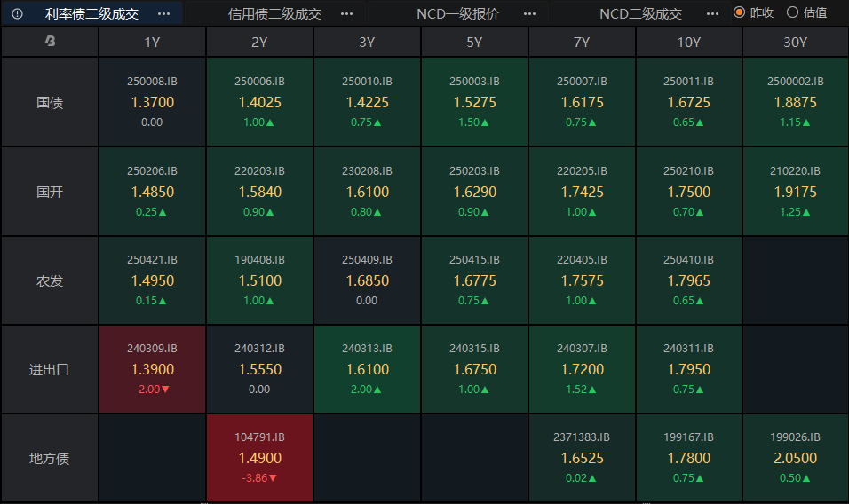Click the 7Y column header
This screenshot has height=504, width=849.
click(x=582, y=42)
